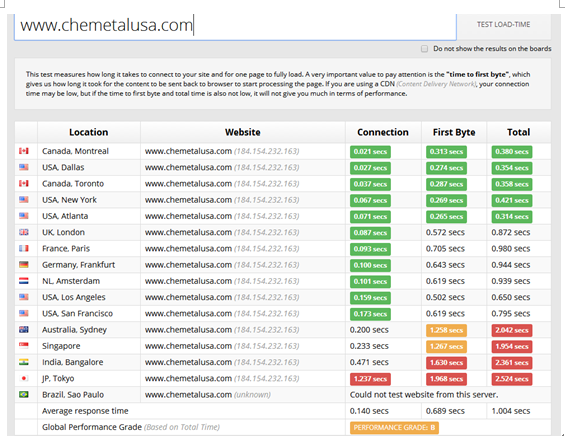The image size is (565, 436).
Task: Click the 'Global Performance Grade' row label
Action: (92, 427)
